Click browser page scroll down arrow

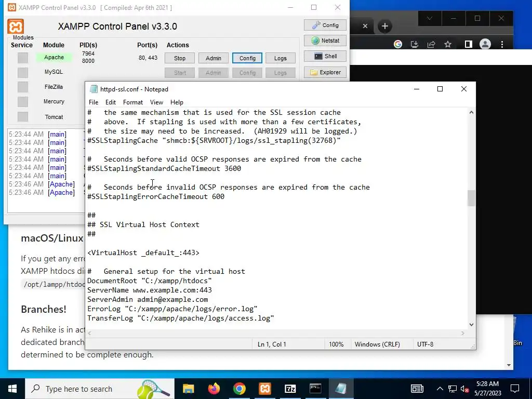pos(509,365)
